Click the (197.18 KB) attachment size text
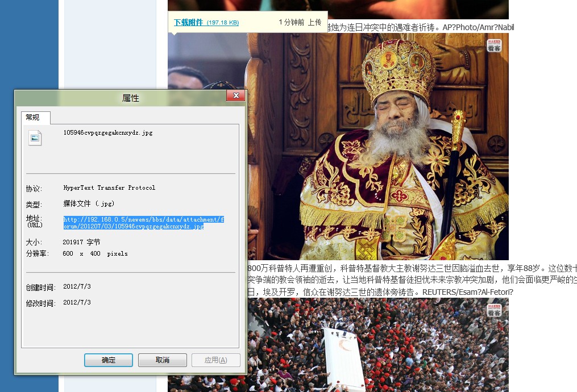 [223, 23]
